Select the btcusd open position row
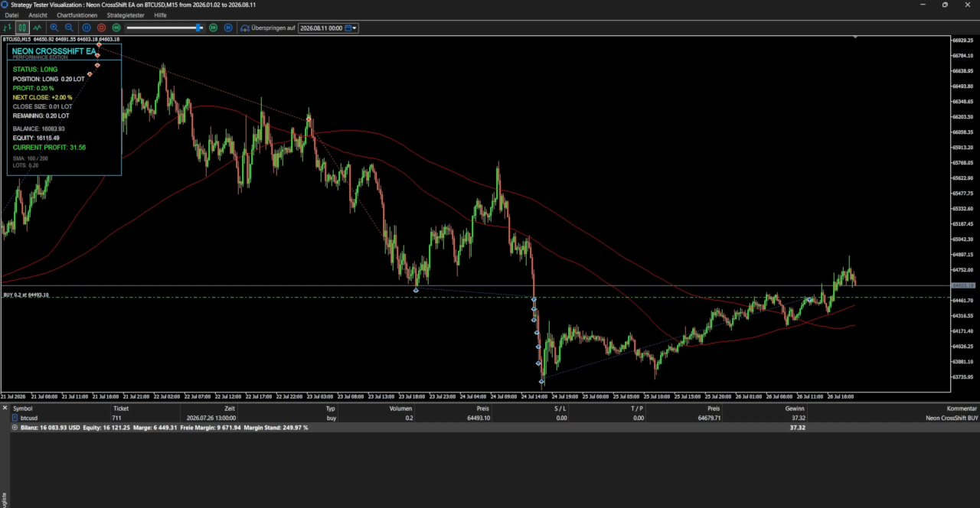980x508 pixels. [495, 418]
